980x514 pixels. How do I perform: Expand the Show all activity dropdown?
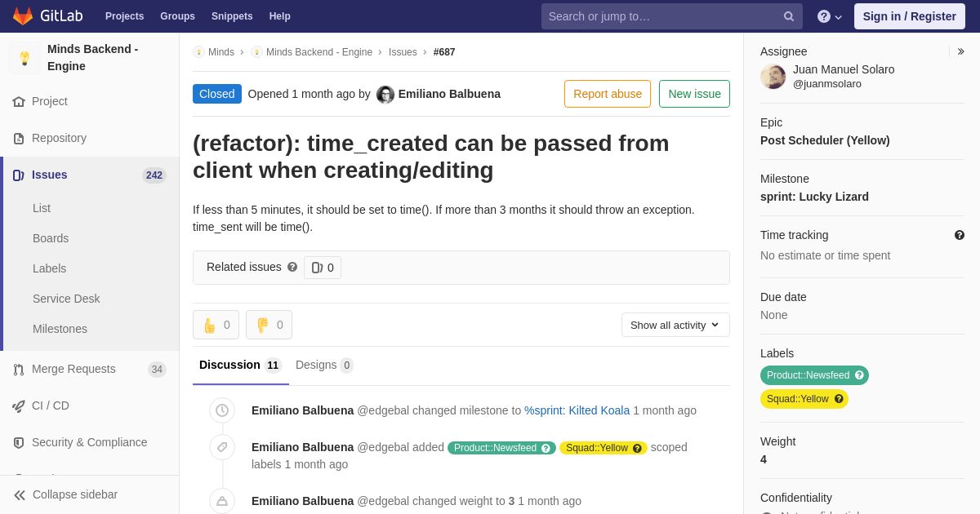tap(675, 325)
